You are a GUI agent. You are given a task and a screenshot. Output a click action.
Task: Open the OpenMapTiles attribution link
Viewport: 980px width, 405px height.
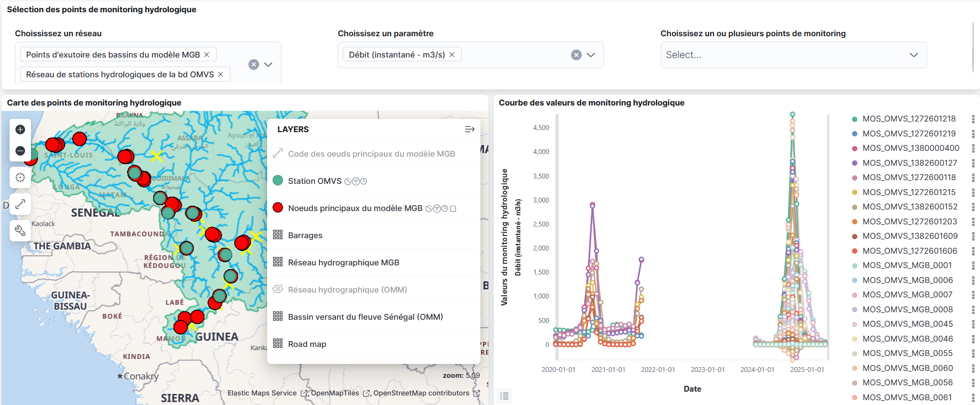(x=335, y=393)
